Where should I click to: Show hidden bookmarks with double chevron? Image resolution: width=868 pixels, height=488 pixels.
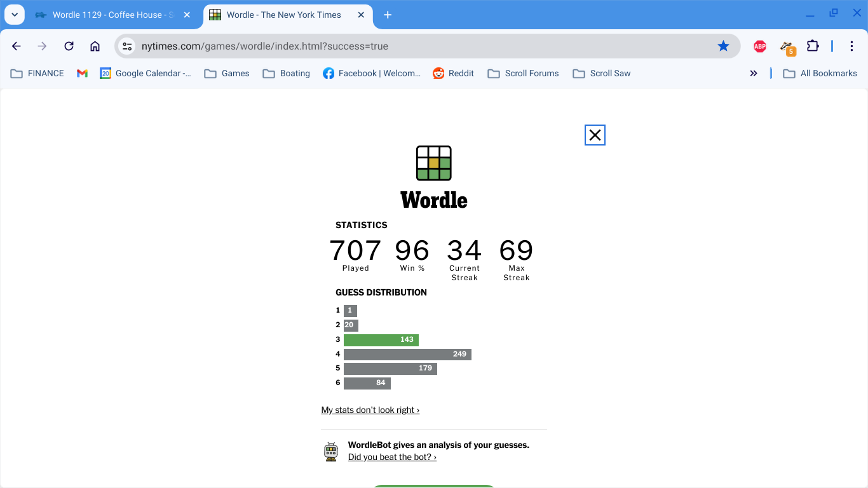753,73
